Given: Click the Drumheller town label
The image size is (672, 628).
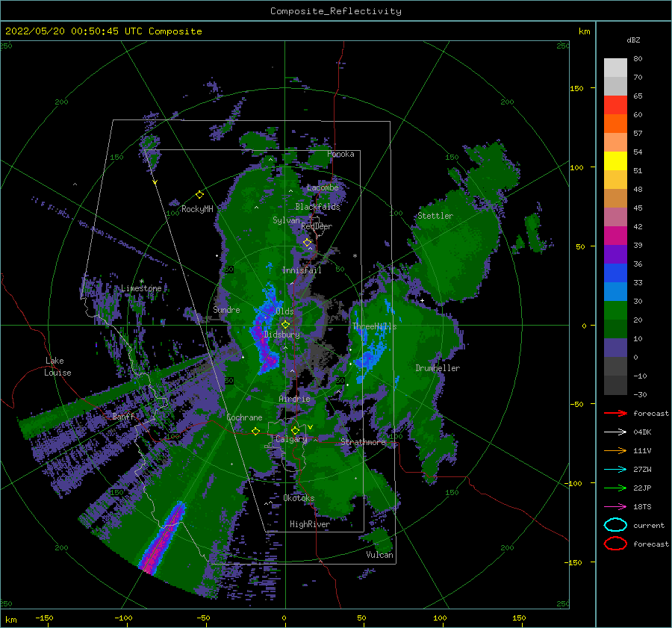Looking at the screenshot, I should [x=438, y=368].
